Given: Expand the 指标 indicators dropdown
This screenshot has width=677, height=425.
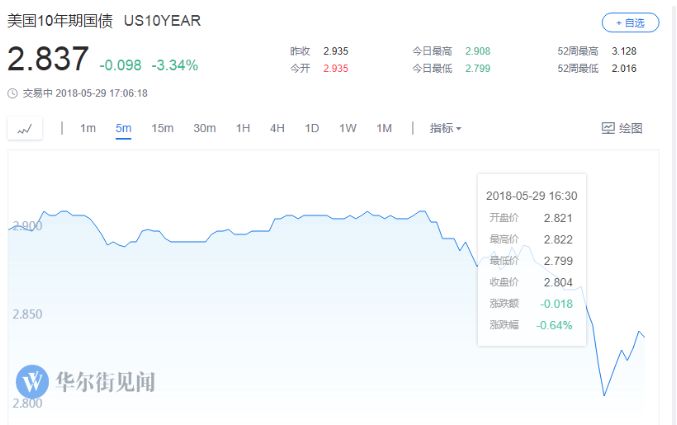Looking at the screenshot, I should point(445,128).
